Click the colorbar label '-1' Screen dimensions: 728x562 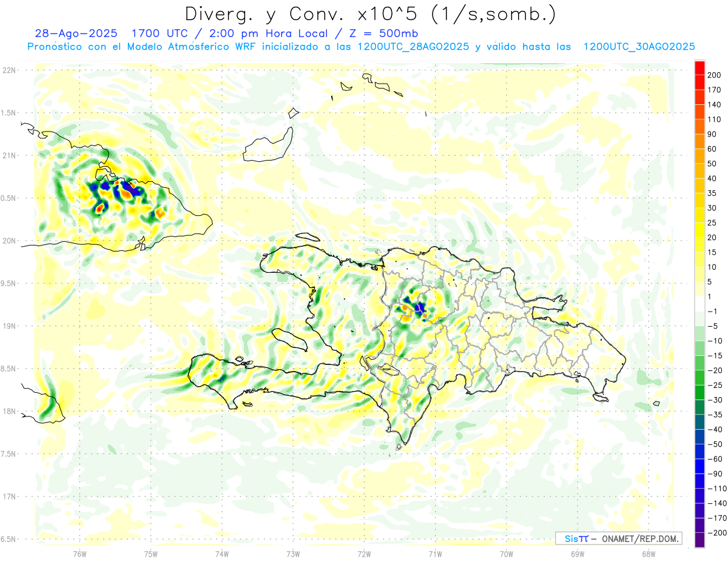click(x=712, y=311)
